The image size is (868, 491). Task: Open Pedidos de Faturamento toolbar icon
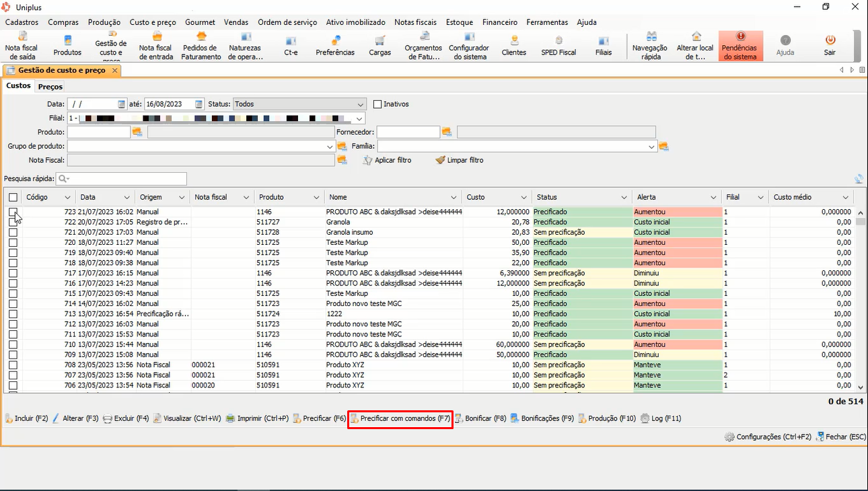[201, 46]
